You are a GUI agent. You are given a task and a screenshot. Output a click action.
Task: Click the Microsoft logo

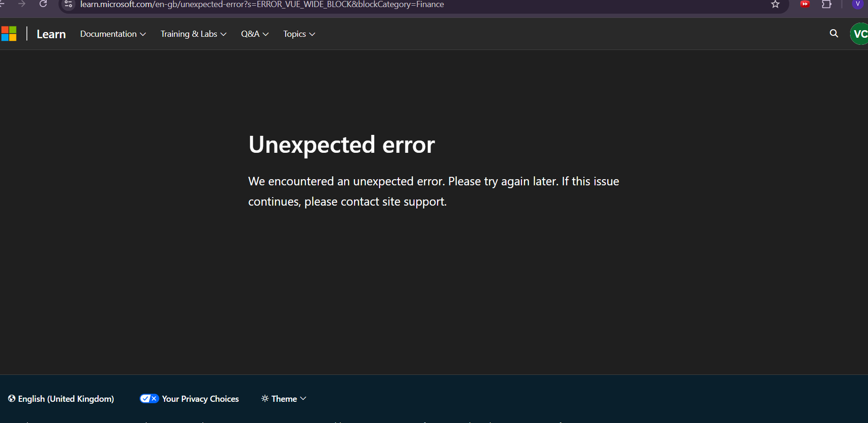(x=8, y=34)
